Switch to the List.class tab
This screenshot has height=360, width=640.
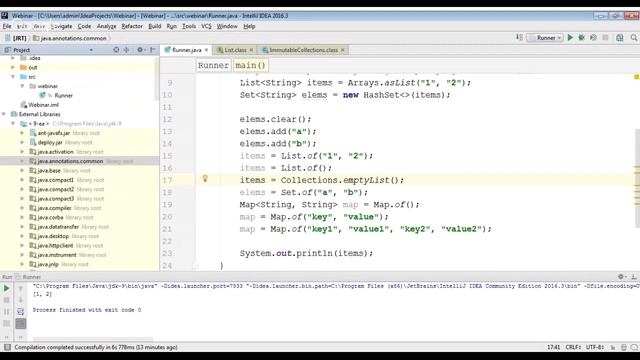point(235,50)
